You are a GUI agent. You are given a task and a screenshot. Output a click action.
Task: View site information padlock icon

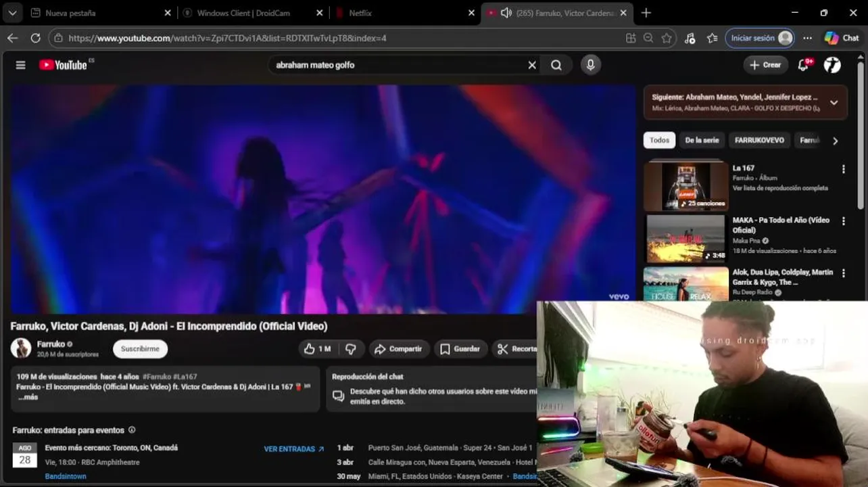59,39
